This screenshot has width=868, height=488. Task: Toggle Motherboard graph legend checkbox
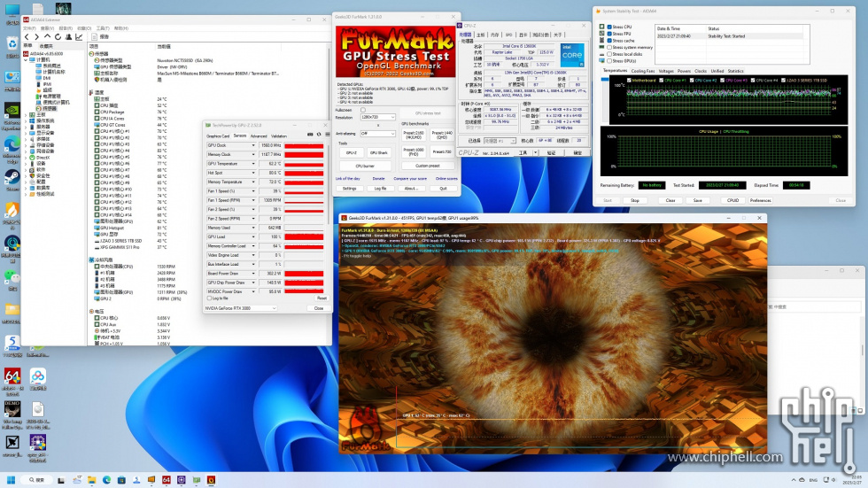[629, 81]
